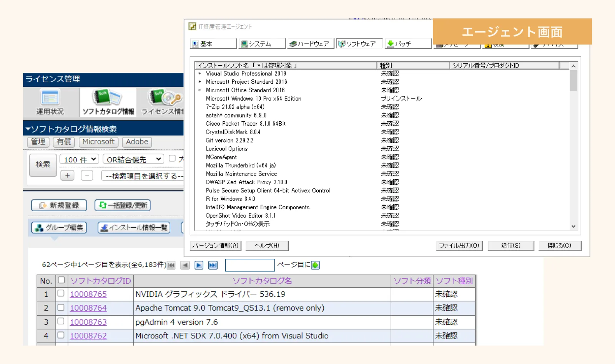
Task: Check the row 10008762 checkbox
Action: coord(61,335)
